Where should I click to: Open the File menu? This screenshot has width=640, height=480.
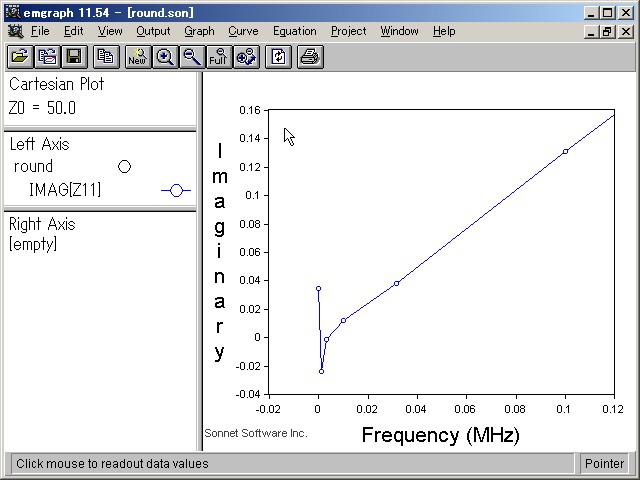pyautogui.click(x=40, y=31)
